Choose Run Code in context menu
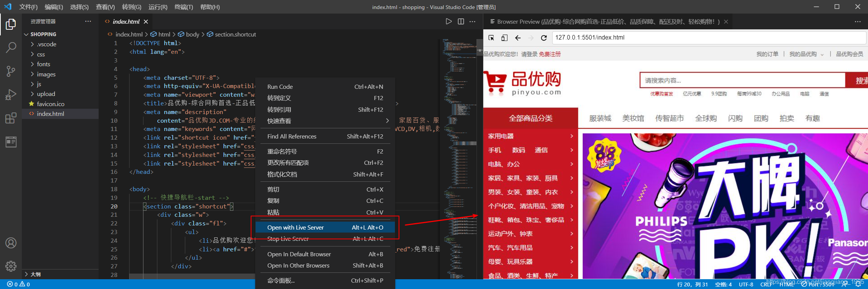868x289 pixels. tap(325, 87)
